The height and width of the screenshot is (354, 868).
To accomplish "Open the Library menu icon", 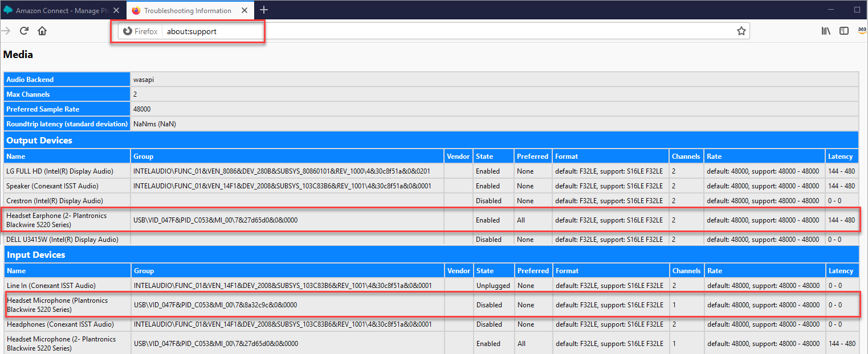I will click(x=826, y=31).
